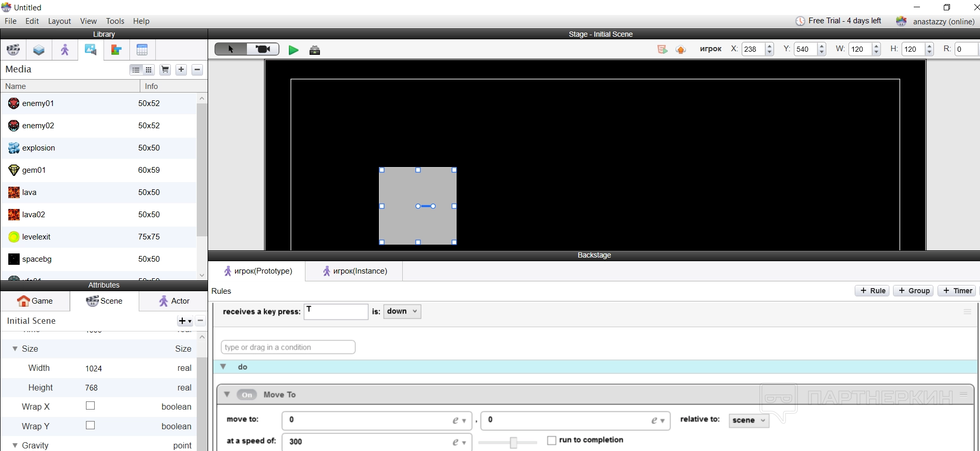Click the green Play preview button
Viewport: 980px width, 451px height.
(293, 50)
